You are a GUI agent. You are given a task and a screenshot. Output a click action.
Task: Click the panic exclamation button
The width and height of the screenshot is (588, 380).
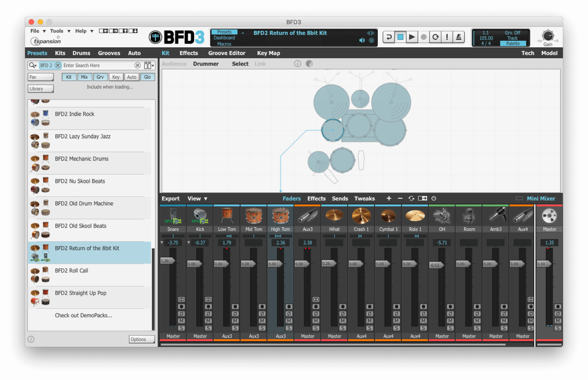(447, 37)
